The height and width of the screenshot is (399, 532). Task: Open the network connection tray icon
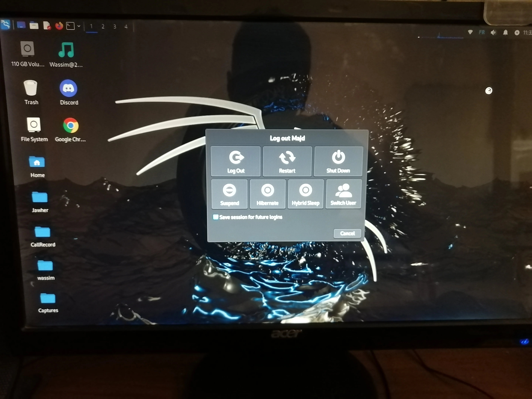[x=470, y=32]
